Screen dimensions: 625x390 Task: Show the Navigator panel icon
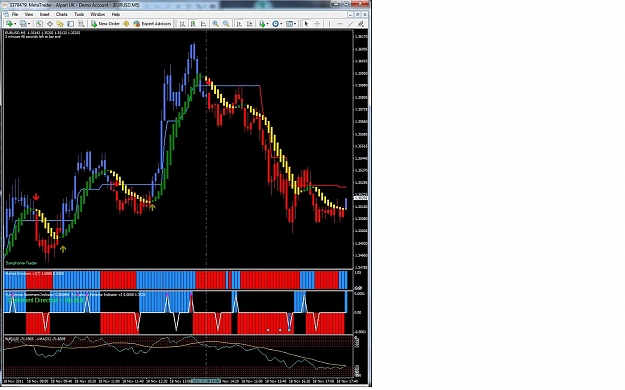[60, 24]
